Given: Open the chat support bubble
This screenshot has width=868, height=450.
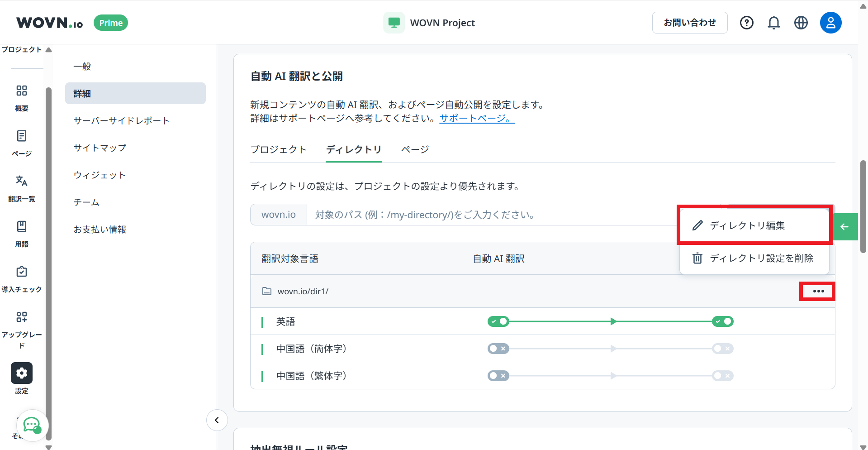Looking at the screenshot, I should (x=32, y=425).
